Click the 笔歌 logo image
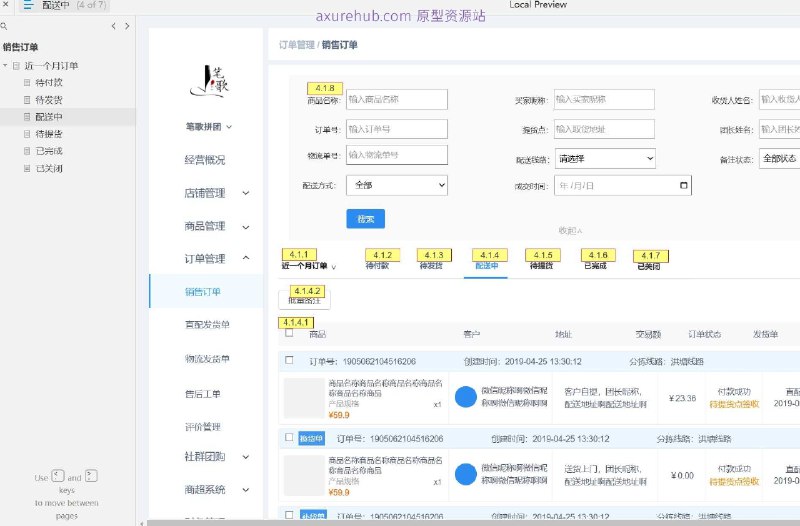Viewport: 800px width, 526px height. [x=209, y=81]
